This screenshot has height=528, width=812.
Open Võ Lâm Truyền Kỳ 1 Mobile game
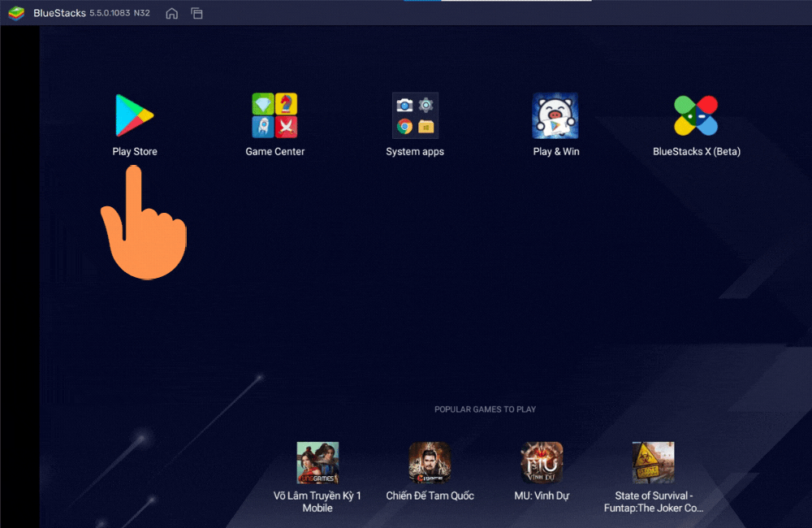(317, 463)
